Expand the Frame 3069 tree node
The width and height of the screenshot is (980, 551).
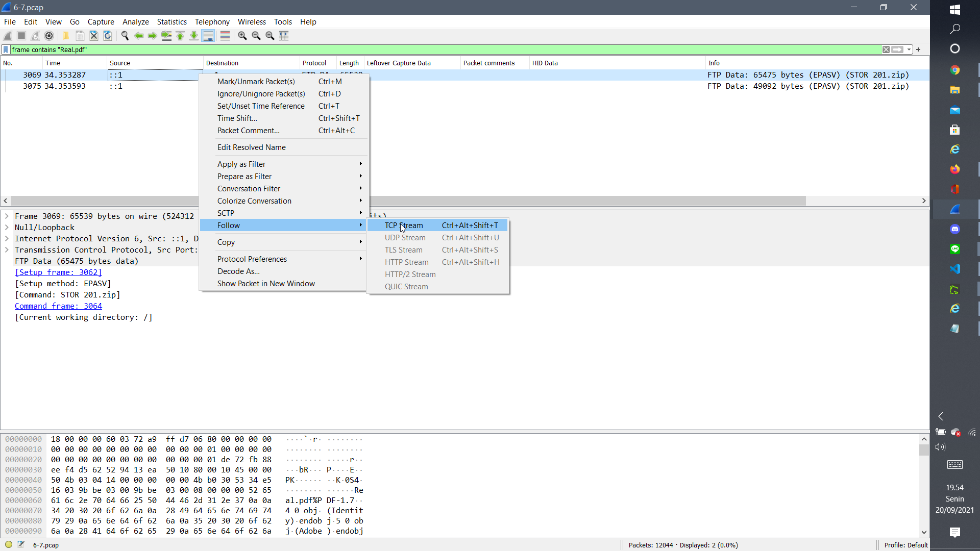click(7, 216)
